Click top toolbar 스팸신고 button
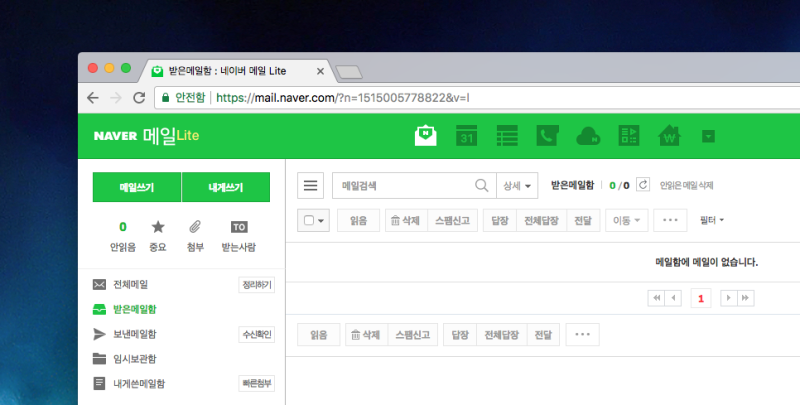Screen dimensions: 800x405 (x=453, y=220)
